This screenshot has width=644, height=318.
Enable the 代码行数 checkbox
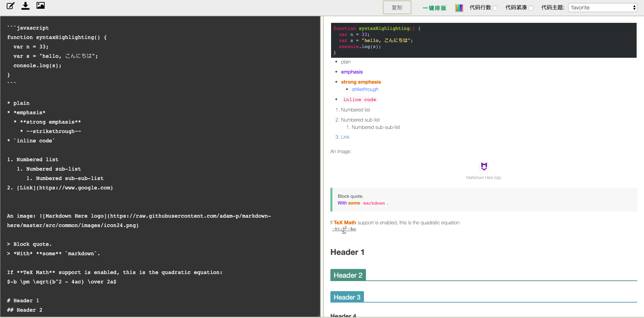click(495, 8)
